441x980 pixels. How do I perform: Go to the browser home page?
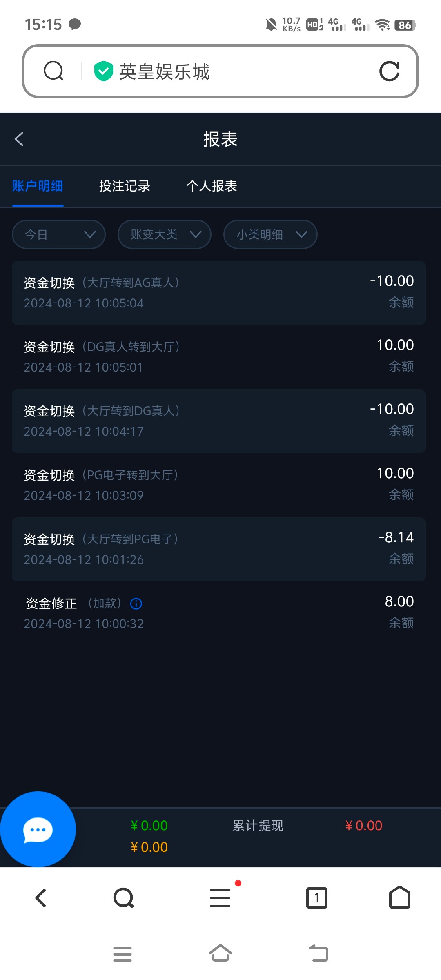[x=399, y=898]
